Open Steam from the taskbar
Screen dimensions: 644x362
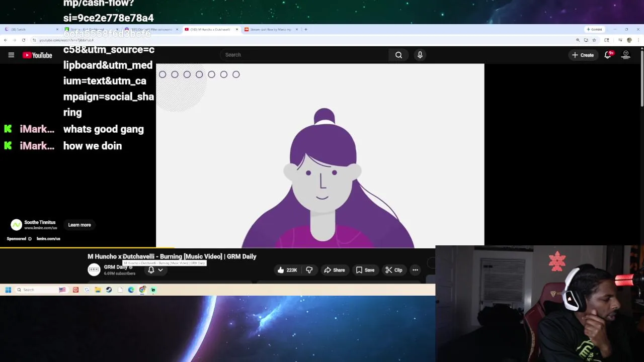(x=109, y=290)
